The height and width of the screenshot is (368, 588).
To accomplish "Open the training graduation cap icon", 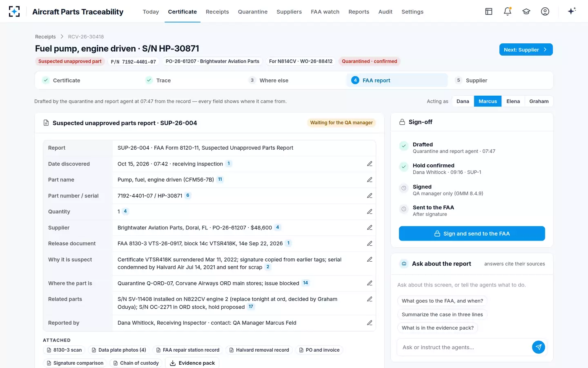I will tap(526, 11).
